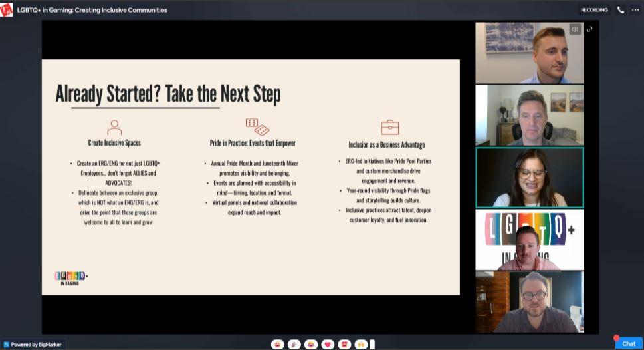Send the red heart reaction

click(328, 344)
